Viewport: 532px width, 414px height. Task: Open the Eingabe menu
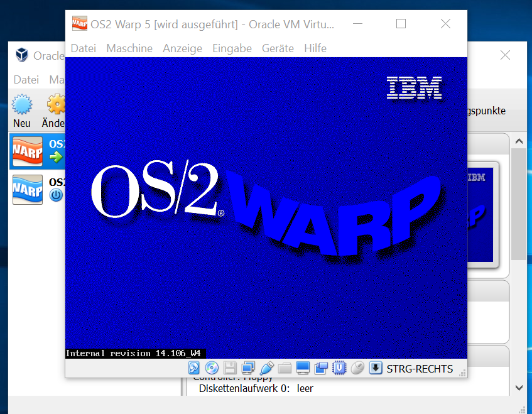tap(232, 48)
